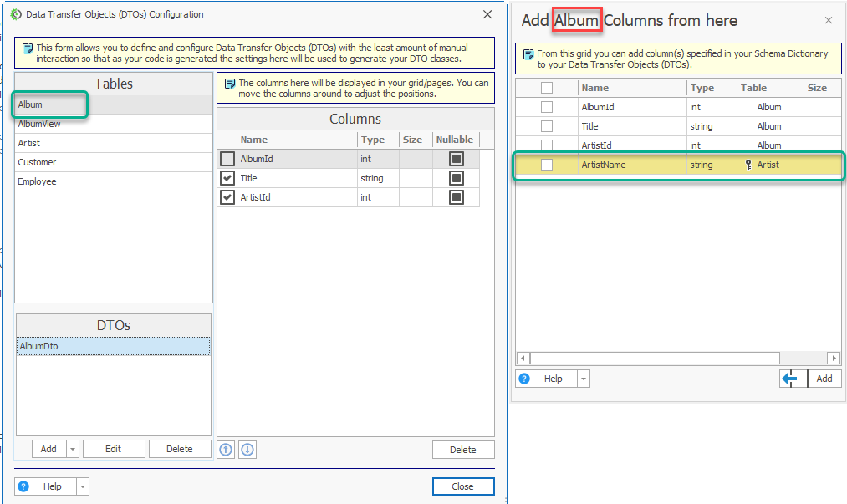
Task: Expand the bottom-left Help dropdown arrow
Action: [x=83, y=486]
